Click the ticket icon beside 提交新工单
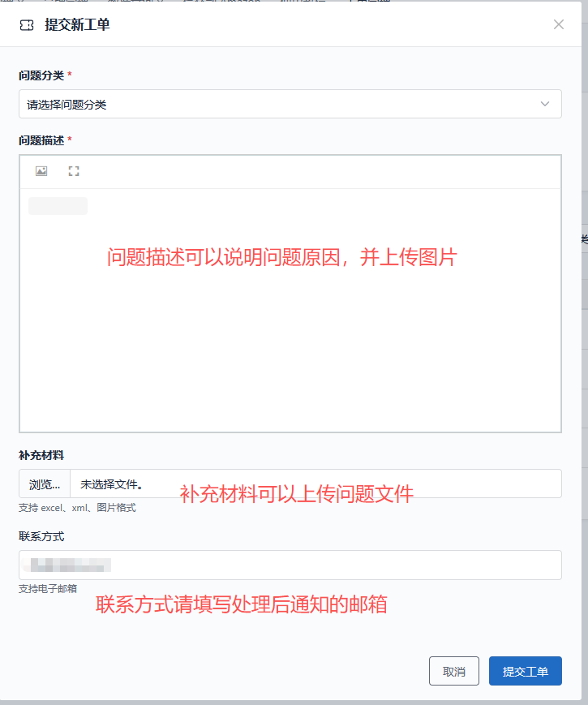Viewport: 588px width, 705px height. pos(27,25)
